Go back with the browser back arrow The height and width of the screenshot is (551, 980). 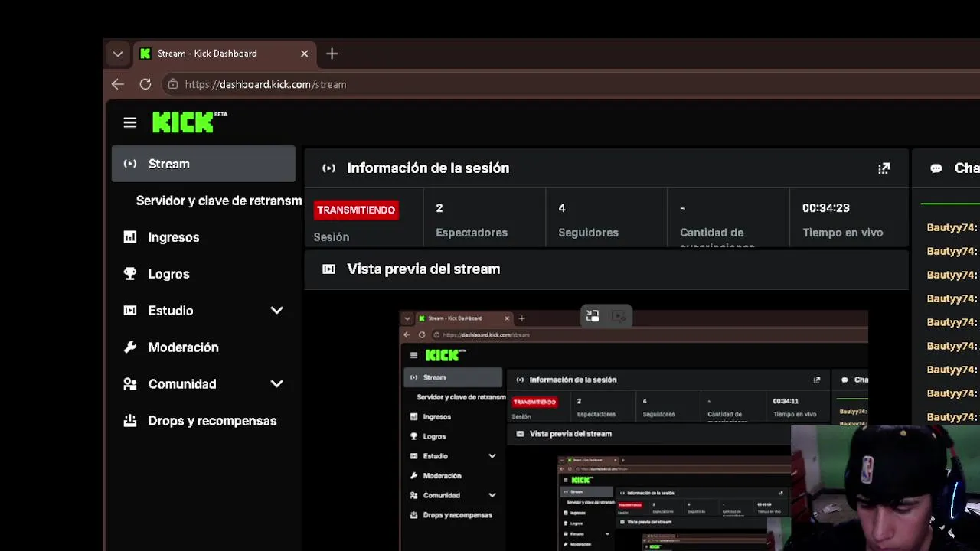click(117, 84)
